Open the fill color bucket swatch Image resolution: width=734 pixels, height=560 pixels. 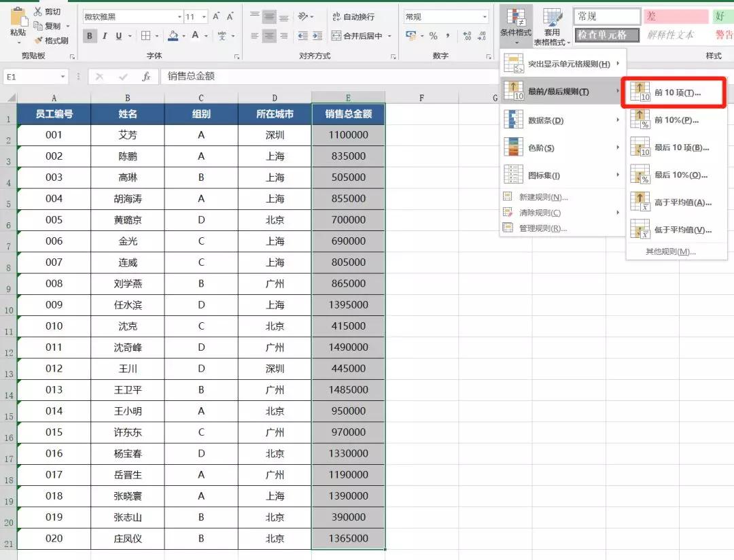click(x=173, y=36)
